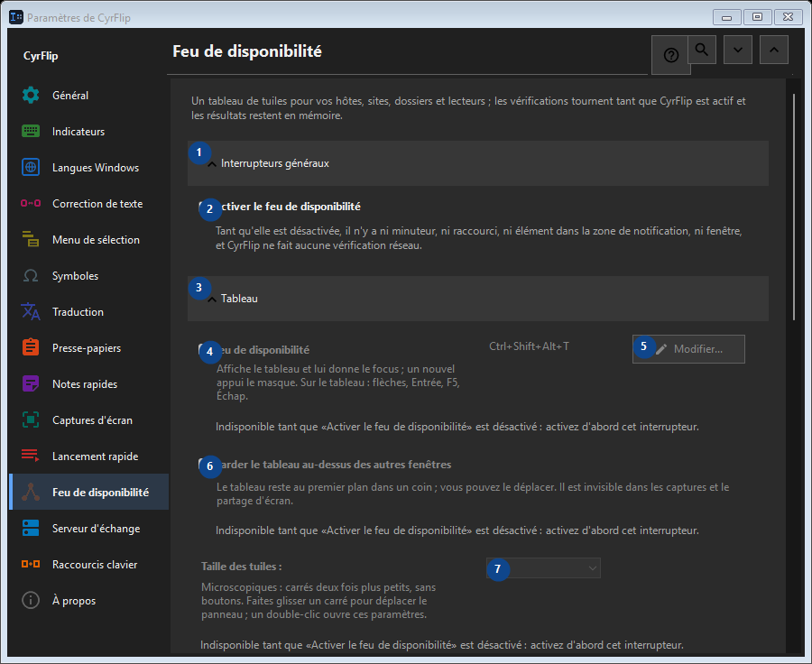Image resolution: width=812 pixels, height=664 pixels.
Task: Collapse the Interrupteurs généraux section
Action: coord(477,163)
